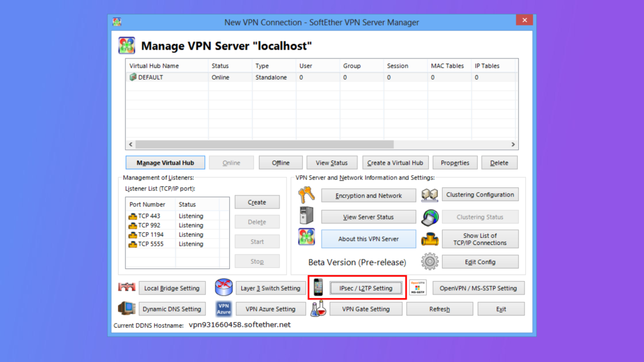Click the iPhone icon beside IPsec/L2TP Setting
This screenshot has width=644, height=362.
pos(318,287)
